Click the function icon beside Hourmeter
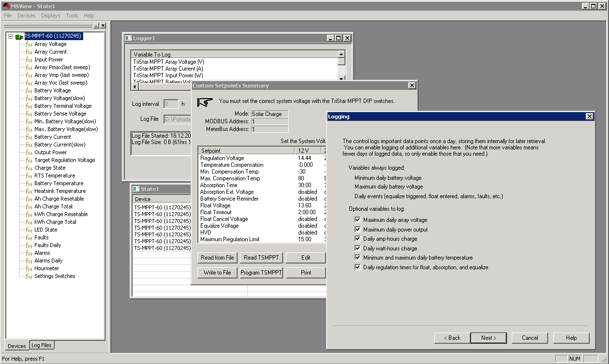 click(29, 269)
